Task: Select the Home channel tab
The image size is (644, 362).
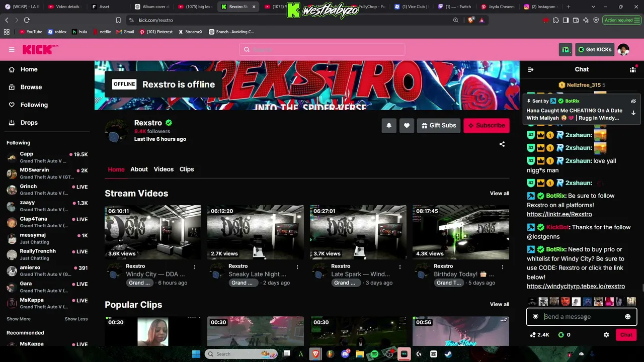Action: click(116, 169)
